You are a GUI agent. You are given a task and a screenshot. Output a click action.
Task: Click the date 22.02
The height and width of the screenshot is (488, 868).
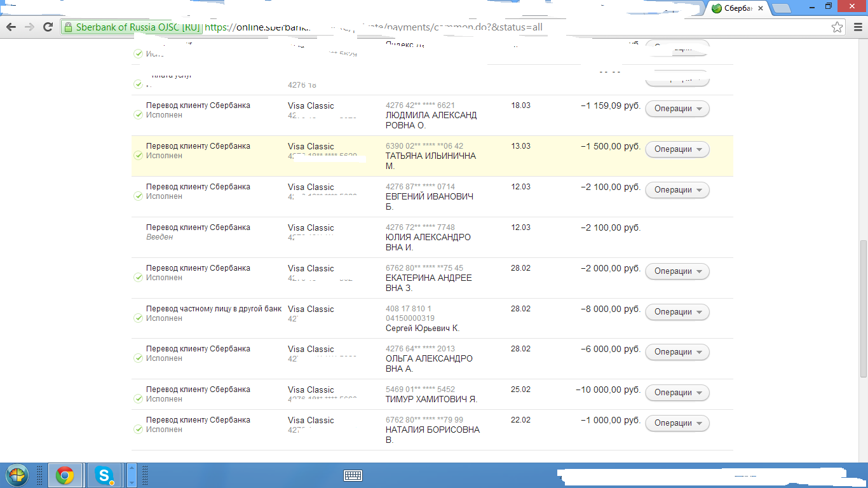[520, 420]
